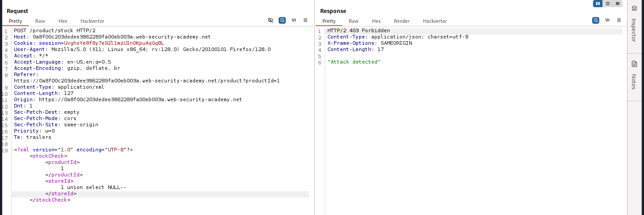Screen dimensions: 644x215
Task: Select Request Pretty tab
Action: 16,21
